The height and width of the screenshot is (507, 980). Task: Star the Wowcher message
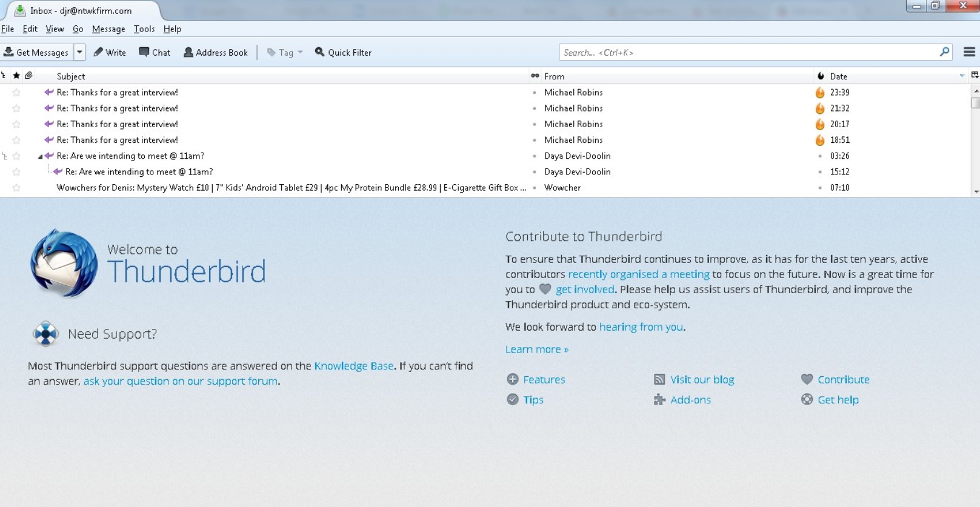[x=16, y=188]
